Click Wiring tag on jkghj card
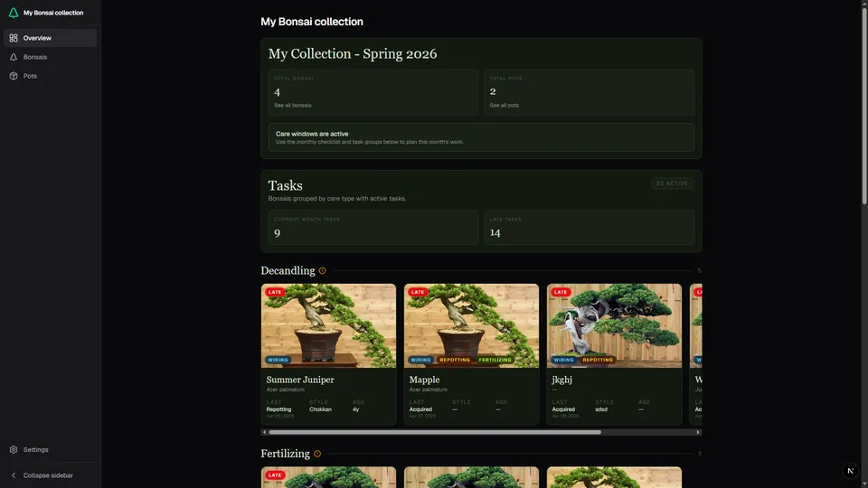The image size is (868, 488). pos(563,360)
